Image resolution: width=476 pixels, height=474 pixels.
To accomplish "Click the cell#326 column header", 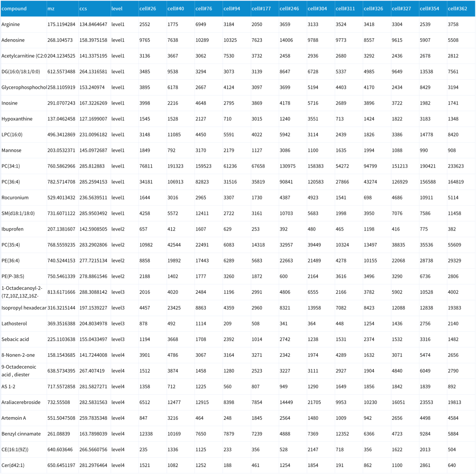I will pyautogui.click(x=377, y=8).
